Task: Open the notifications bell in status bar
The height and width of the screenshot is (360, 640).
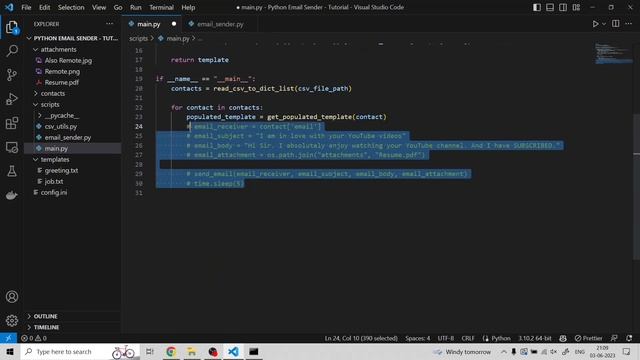Action: pyautogui.click(x=629, y=338)
